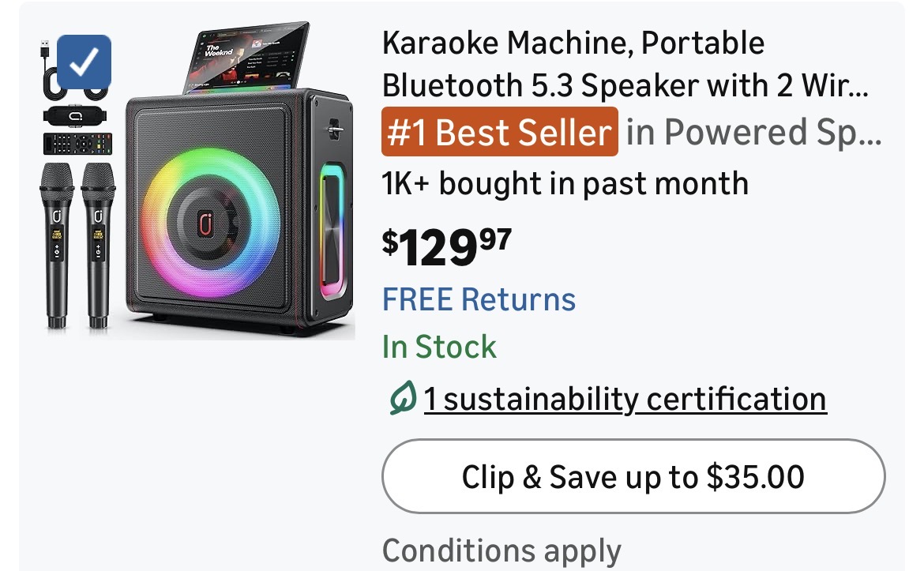Click the In Stock status text

[x=439, y=347]
